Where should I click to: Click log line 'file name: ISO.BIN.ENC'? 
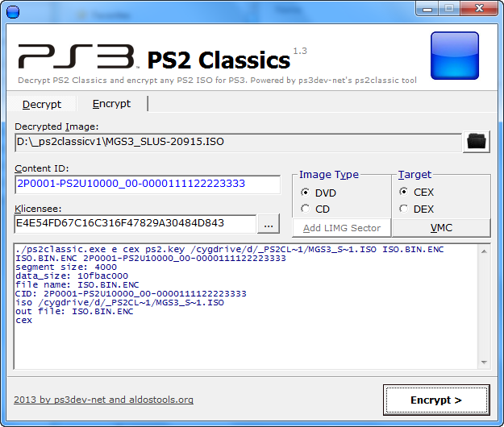(77, 284)
